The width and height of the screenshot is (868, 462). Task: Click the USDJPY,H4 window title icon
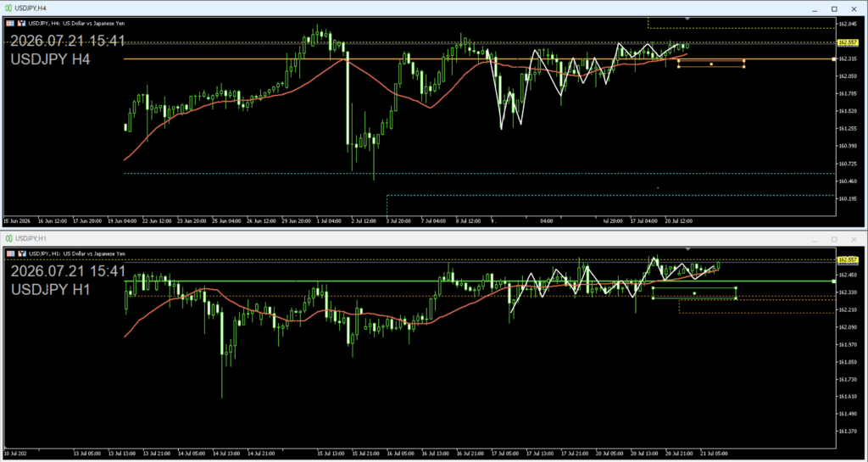point(8,8)
